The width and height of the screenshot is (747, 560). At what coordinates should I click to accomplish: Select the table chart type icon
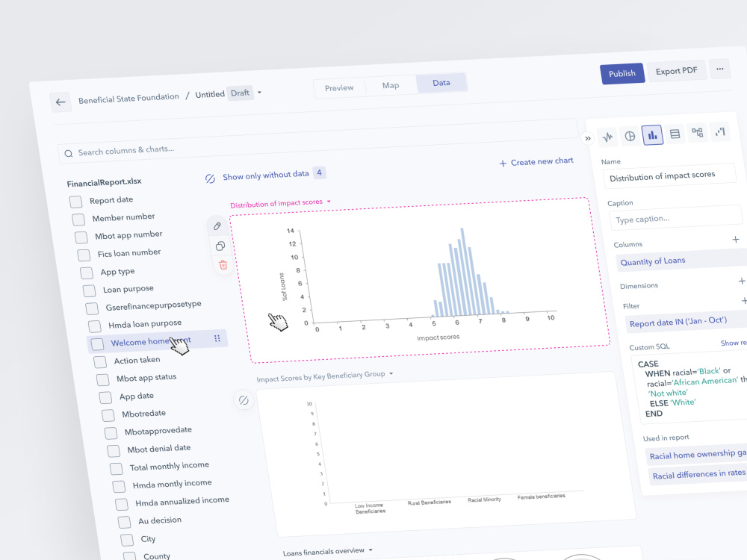click(x=675, y=134)
